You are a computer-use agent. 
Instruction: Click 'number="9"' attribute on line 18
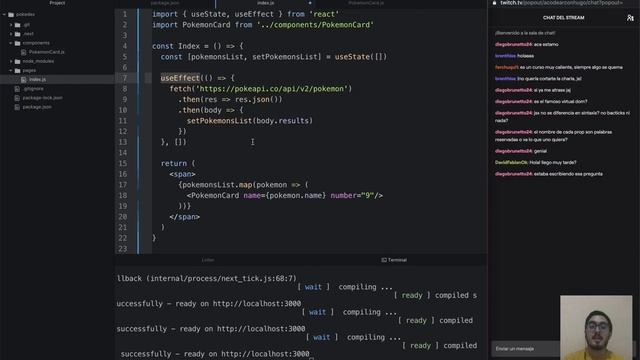click(x=352, y=196)
